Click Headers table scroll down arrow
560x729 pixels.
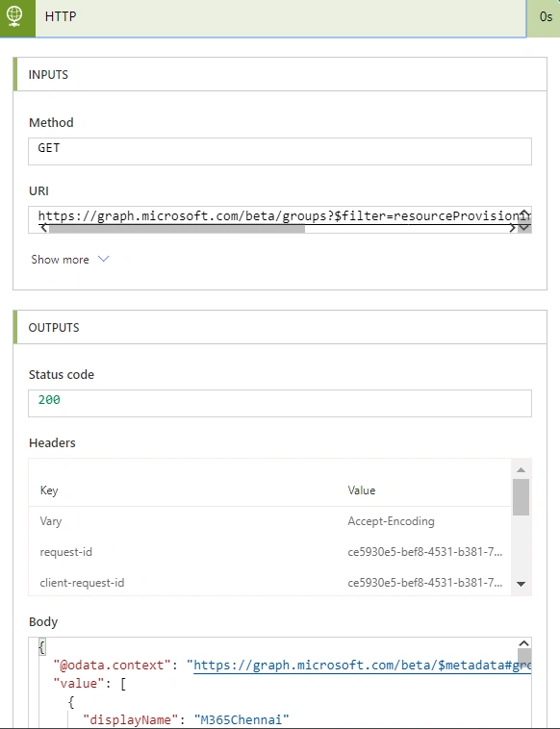click(x=521, y=584)
